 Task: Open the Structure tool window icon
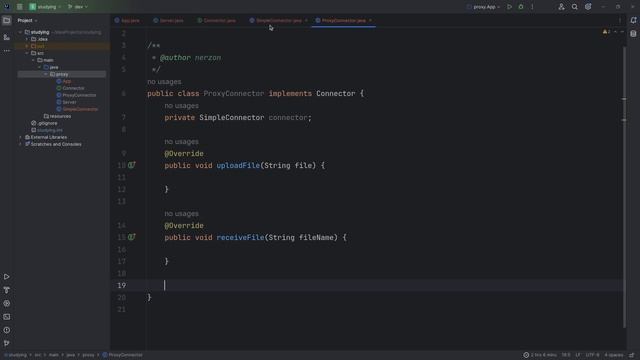(7, 37)
